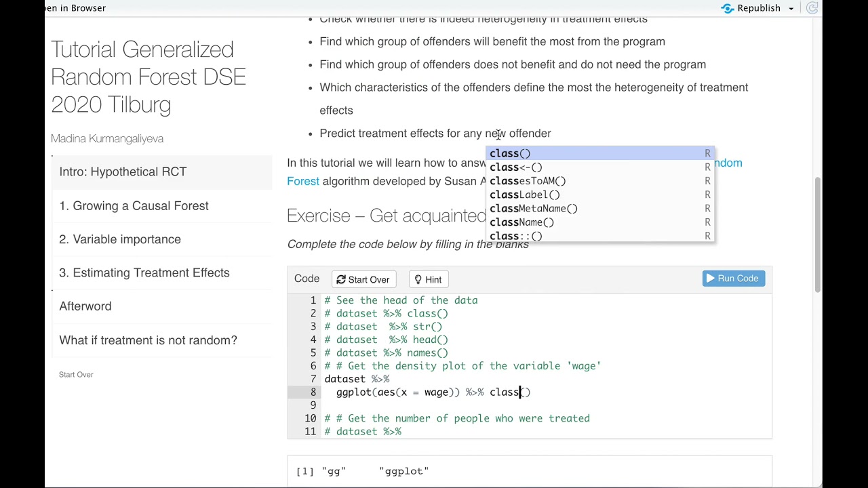The width and height of the screenshot is (868, 488).
Task: Click the page's vertical scrollbar
Action: [x=818, y=234]
